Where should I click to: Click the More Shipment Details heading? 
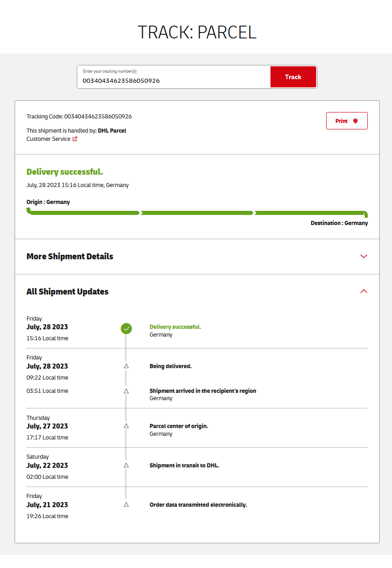point(70,257)
